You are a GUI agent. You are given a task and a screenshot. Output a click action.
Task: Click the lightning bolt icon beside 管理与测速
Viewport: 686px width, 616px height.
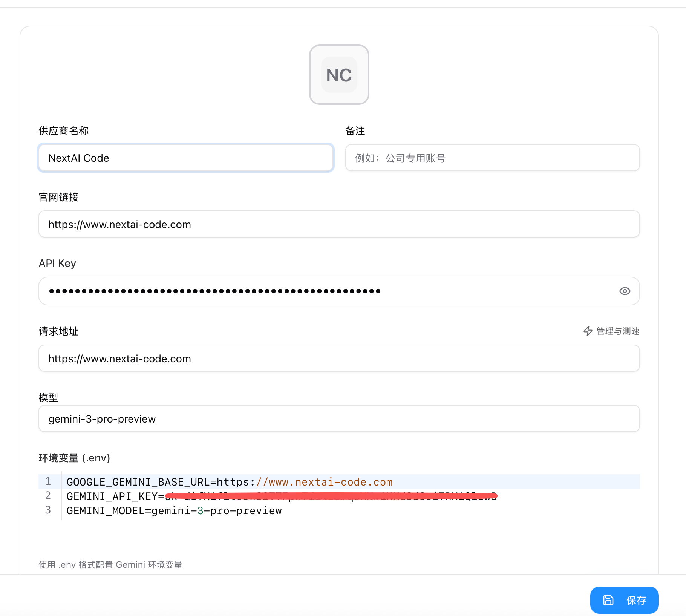(x=588, y=331)
